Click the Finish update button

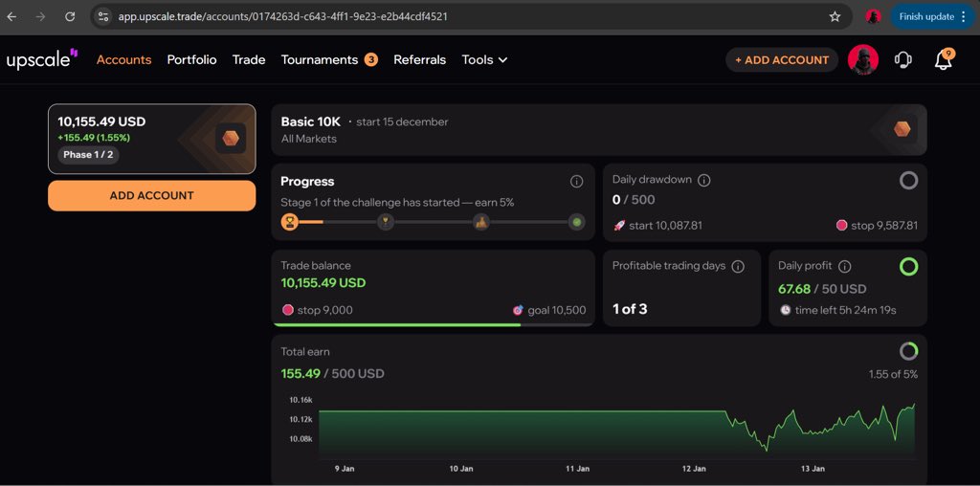pos(931,17)
